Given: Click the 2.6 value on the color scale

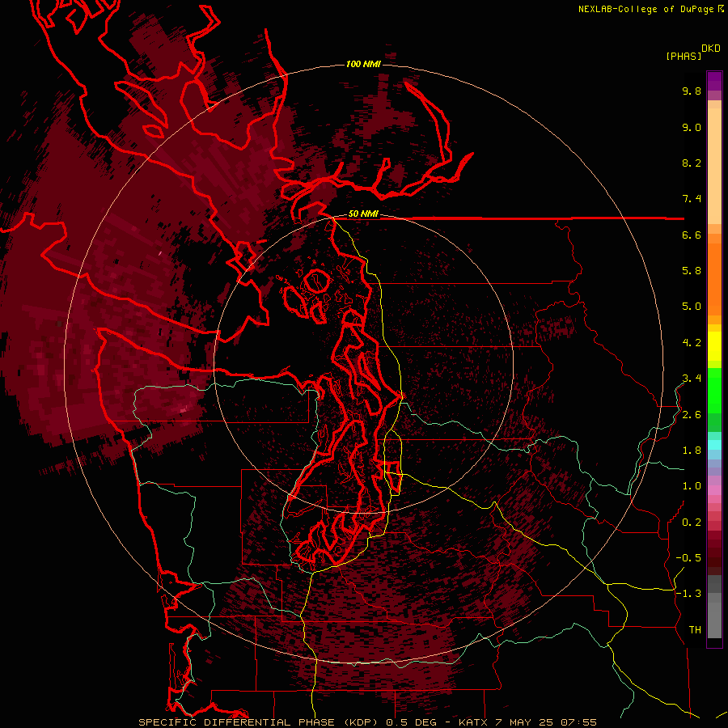Looking at the screenshot, I should click(x=692, y=415).
